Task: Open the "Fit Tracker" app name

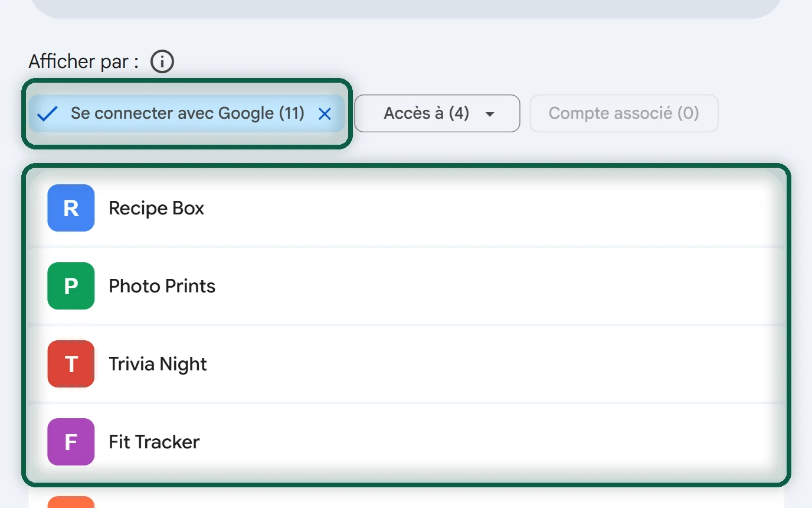Action: coord(154,442)
